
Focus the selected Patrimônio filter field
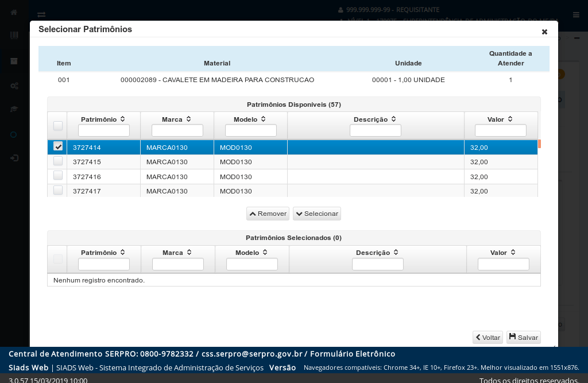[104, 264]
